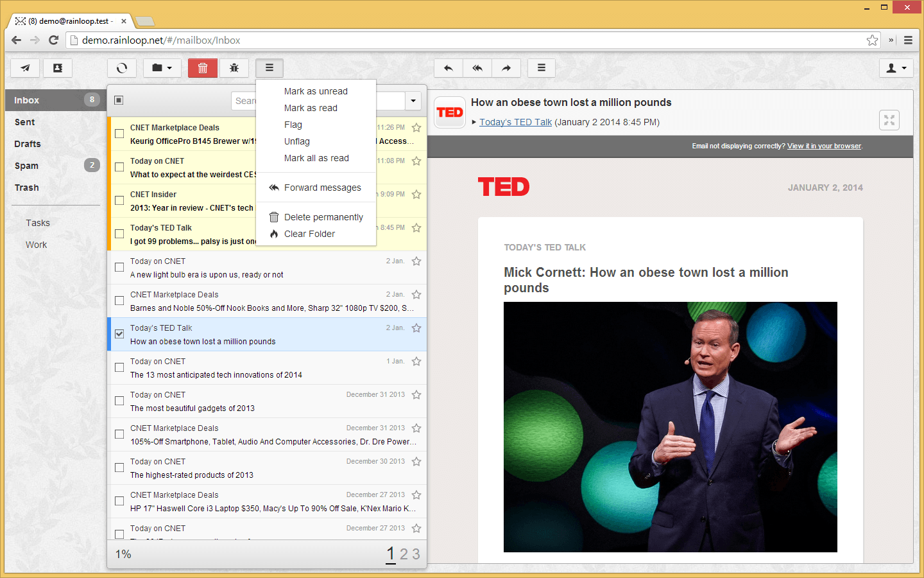The image size is (924, 578).
Task: Delete selected message with red trash button
Action: point(203,68)
